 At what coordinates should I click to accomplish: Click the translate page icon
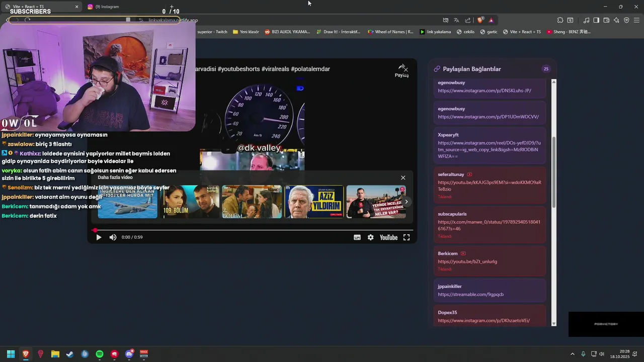click(x=456, y=20)
